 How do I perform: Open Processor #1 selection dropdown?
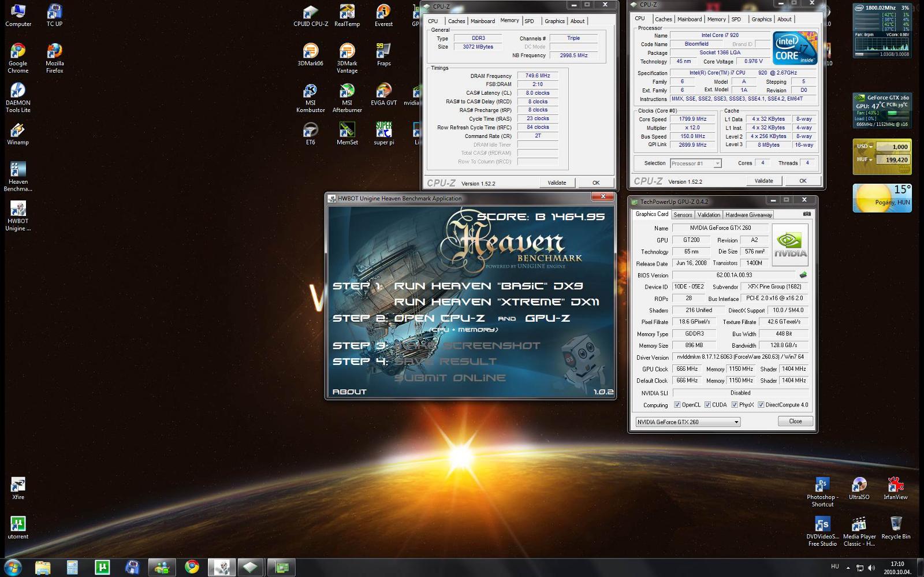(x=696, y=163)
